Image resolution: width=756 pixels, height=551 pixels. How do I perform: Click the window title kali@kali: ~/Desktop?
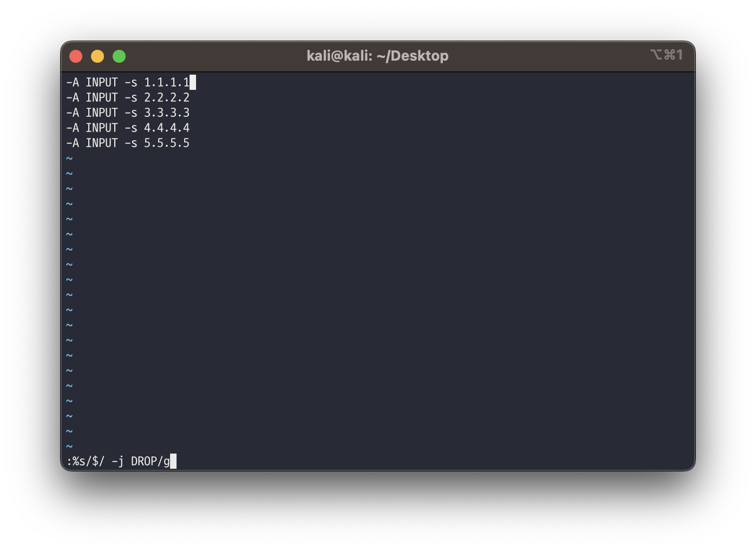click(377, 56)
